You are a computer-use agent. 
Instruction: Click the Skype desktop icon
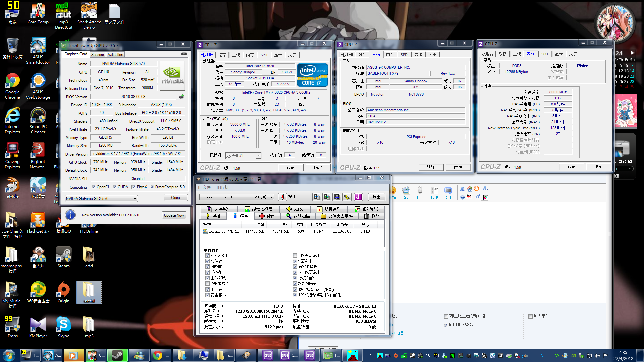[63, 327]
